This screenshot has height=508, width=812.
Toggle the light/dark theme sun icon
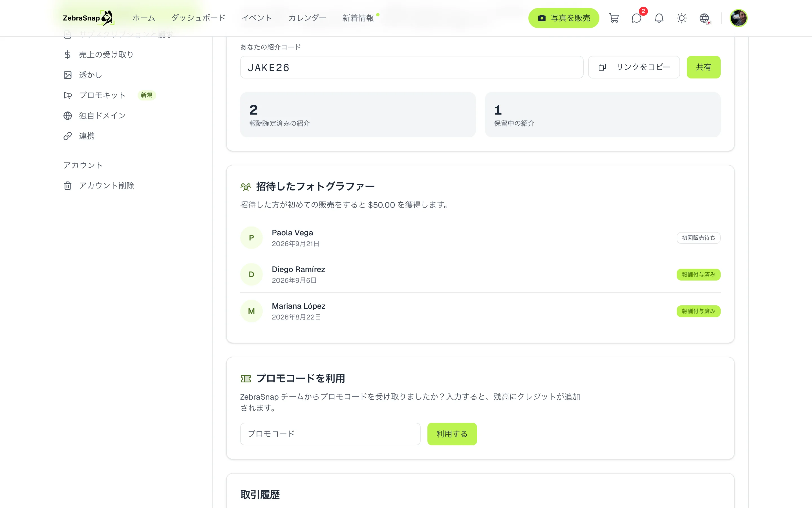click(681, 18)
